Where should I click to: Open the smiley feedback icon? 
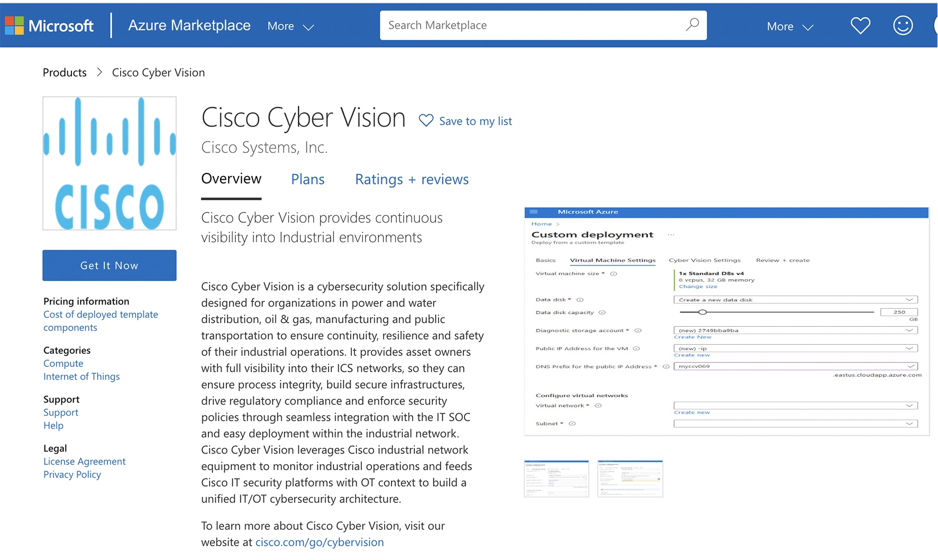pyautogui.click(x=903, y=25)
